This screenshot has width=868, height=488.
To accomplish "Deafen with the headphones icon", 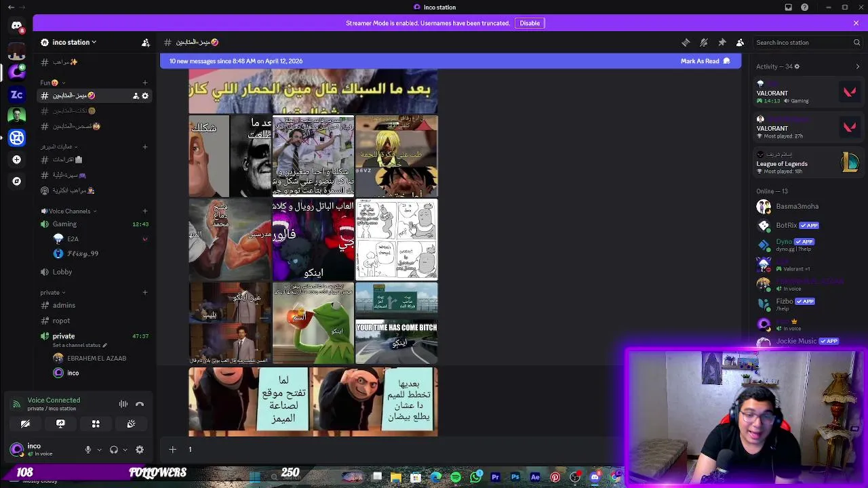I will pyautogui.click(x=114, y=449).
